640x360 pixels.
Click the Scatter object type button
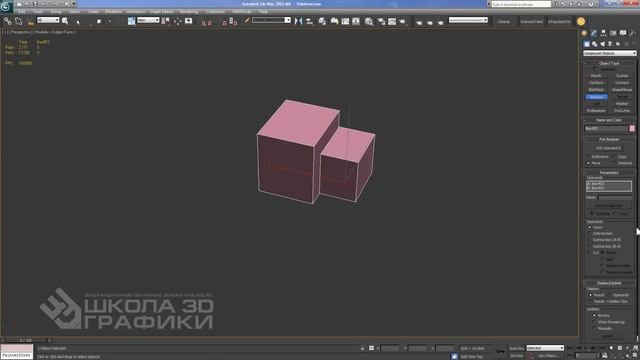pos(622,76)
